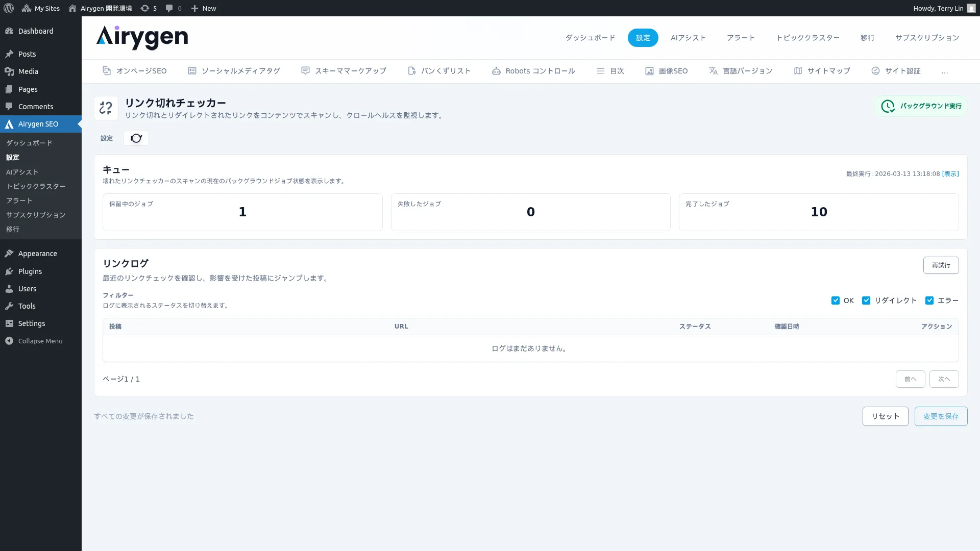This screenshot has height=551, width=980.
Task: Open sidebar submenu 移行
Action: point(13,229)
